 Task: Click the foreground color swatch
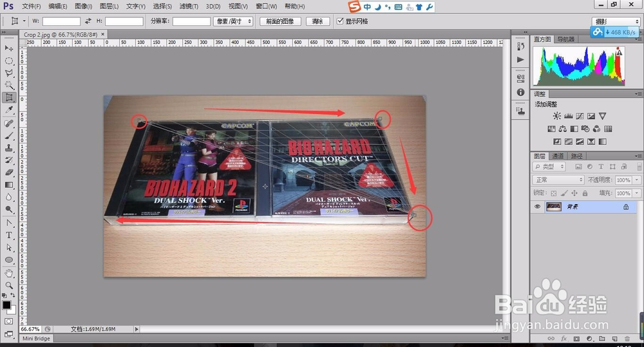(x=6, y=305)
